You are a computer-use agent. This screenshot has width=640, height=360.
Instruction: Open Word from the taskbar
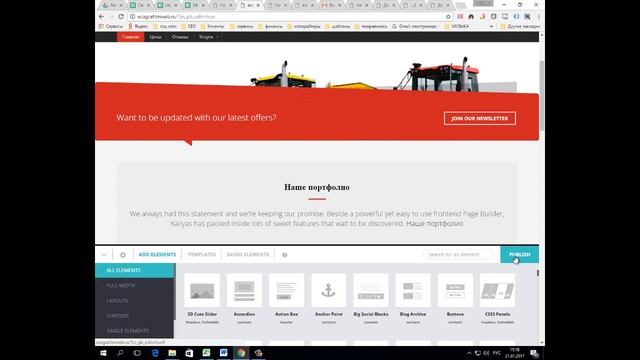coord(223,353)
